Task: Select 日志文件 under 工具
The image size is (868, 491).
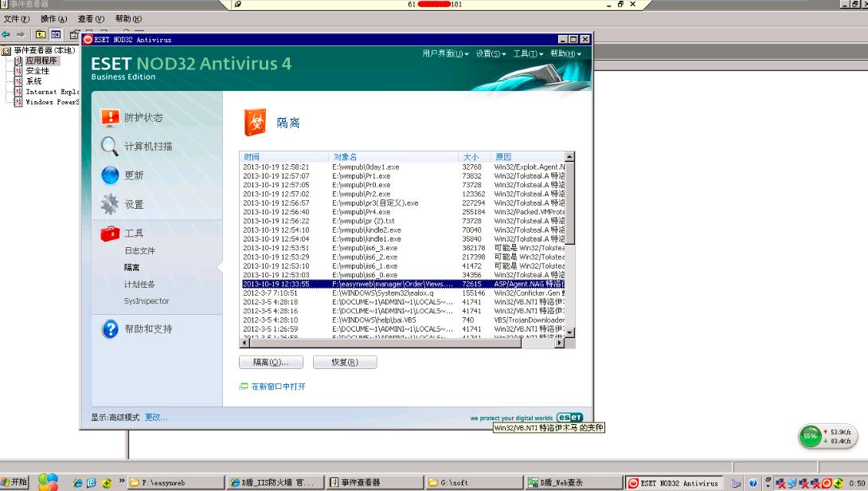Action: (139, 250)
